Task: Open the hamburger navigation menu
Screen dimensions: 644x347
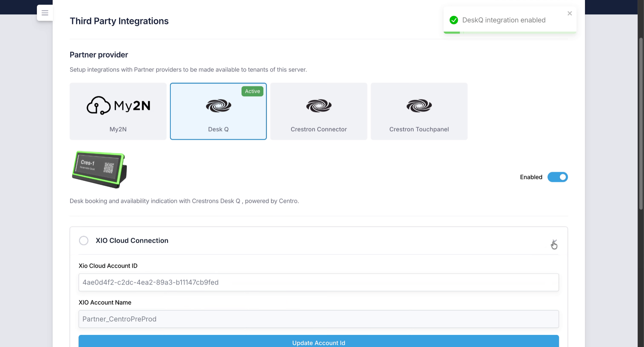Action: [45, 13]
